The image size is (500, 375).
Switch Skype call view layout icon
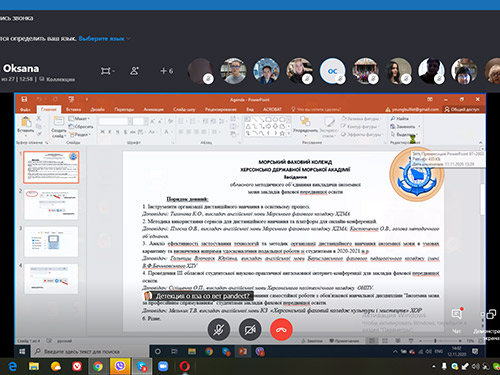[107, 71]
